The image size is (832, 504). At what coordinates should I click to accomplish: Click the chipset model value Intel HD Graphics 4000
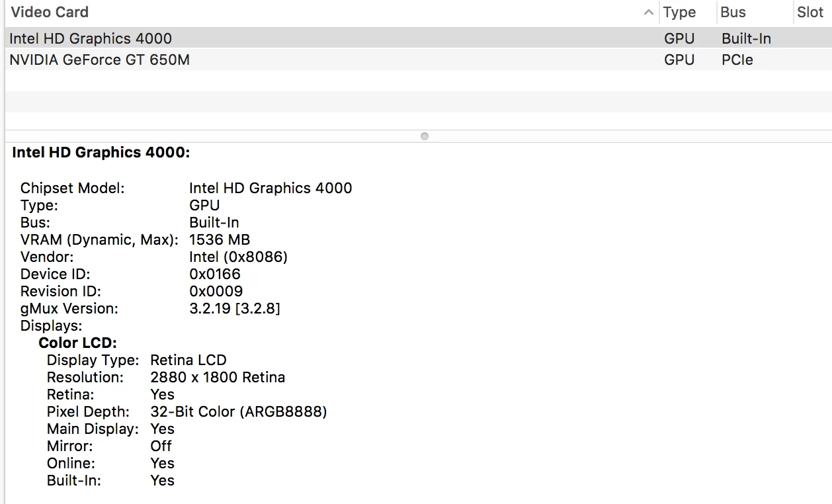point(270,188)
